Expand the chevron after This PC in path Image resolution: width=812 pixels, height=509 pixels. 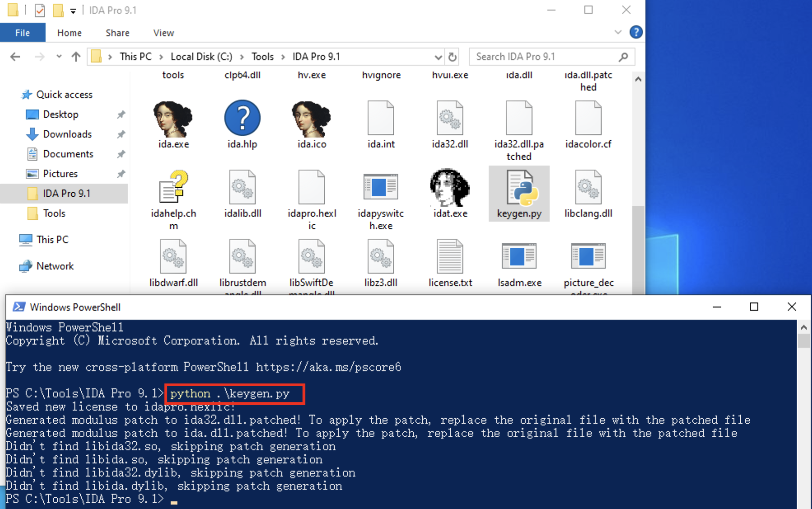(161, 57)
